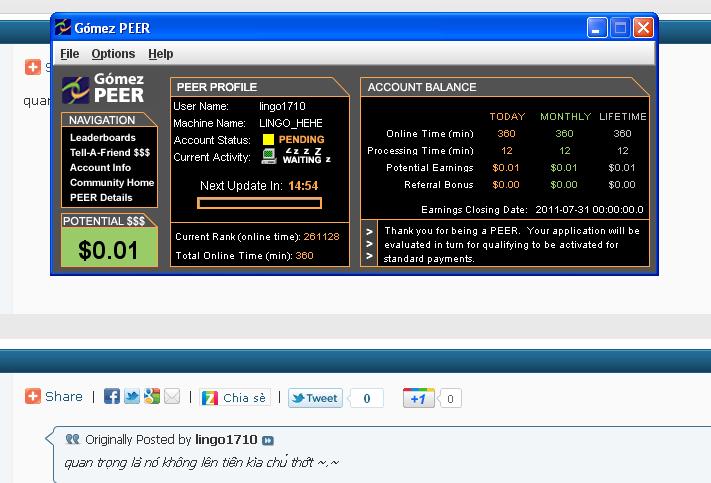Minimize the Gómez PEER window
The height and width of the screenshot is (483, 711).
click(597, 28)
